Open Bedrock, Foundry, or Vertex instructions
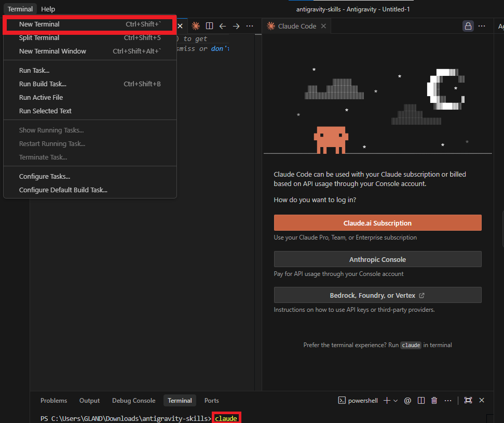This screenshot has width=504, height=423. [378, 295]
